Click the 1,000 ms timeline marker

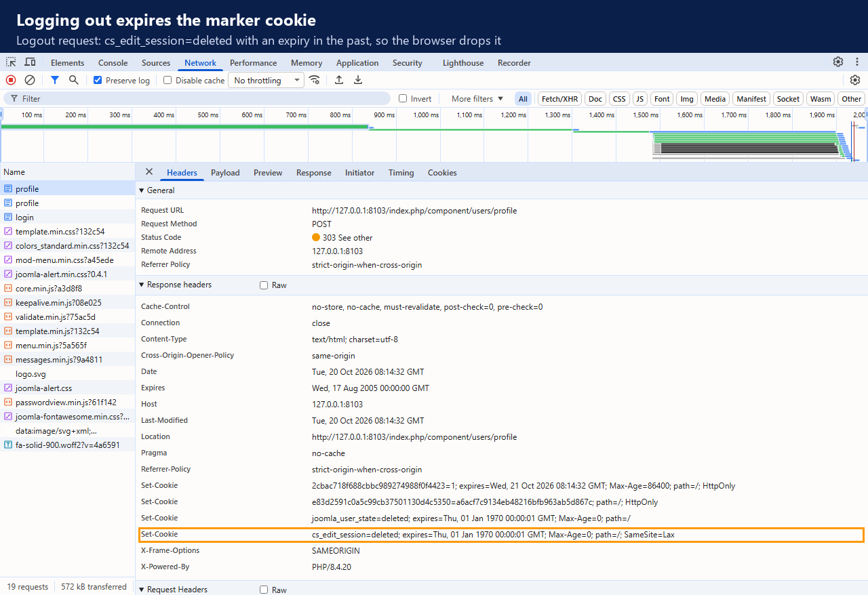tap(426, 115)
